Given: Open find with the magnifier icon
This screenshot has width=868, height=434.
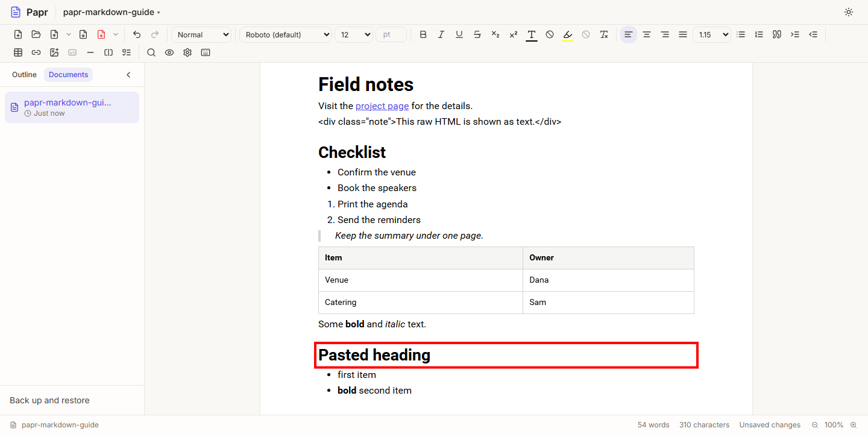Looking at the screenshot, I should point(151,52).
